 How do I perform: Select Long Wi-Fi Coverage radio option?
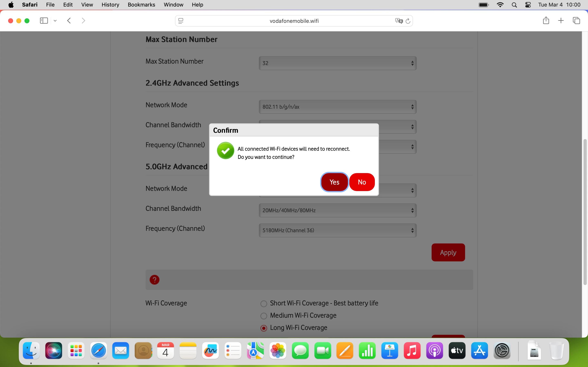(x=264, y=328)
